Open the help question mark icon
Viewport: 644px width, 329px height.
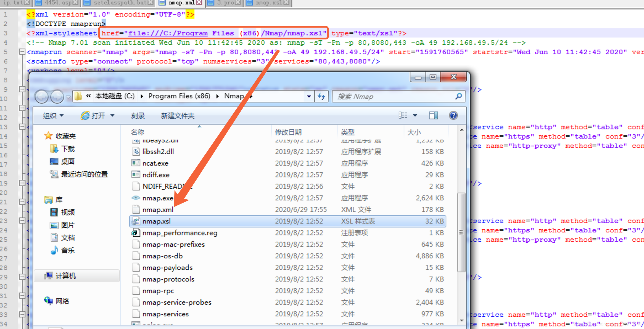pyautogui.click(x=453, y=115)
